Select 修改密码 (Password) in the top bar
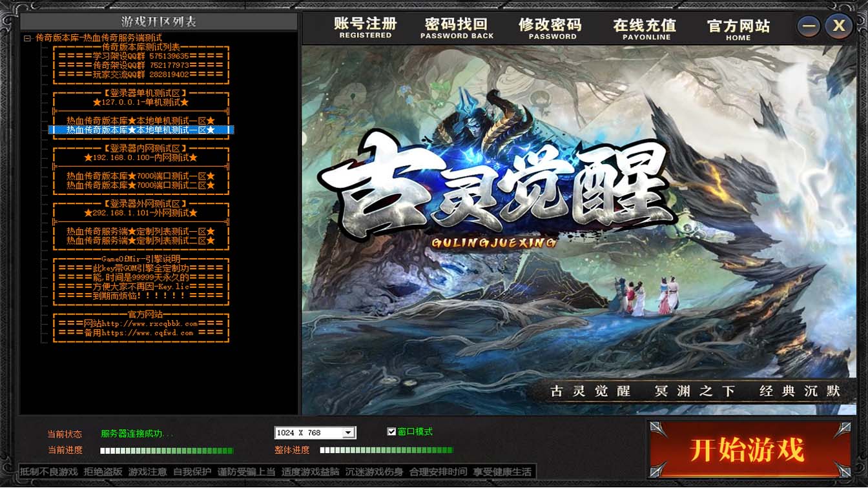The image size is (868, 488). 550,28
